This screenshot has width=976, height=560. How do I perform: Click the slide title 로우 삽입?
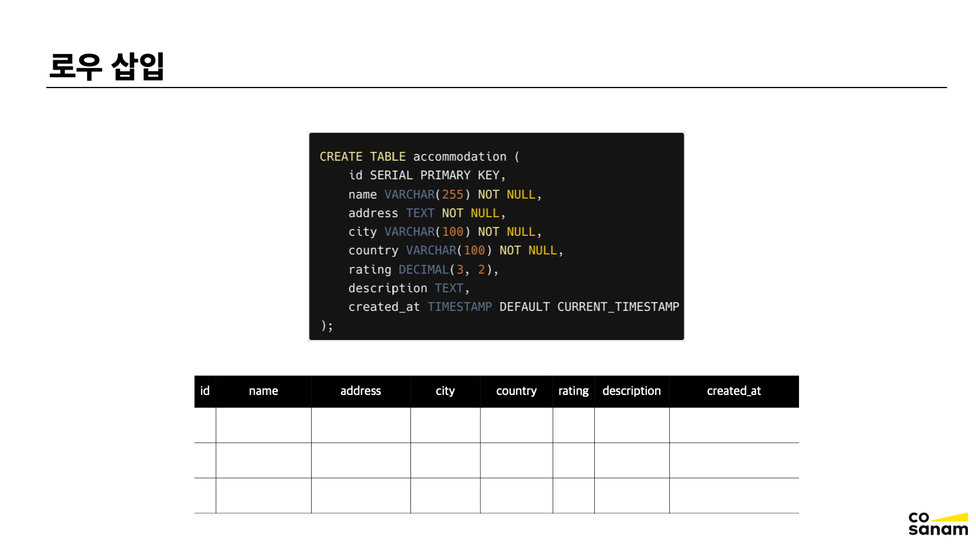tap(106, 66)
